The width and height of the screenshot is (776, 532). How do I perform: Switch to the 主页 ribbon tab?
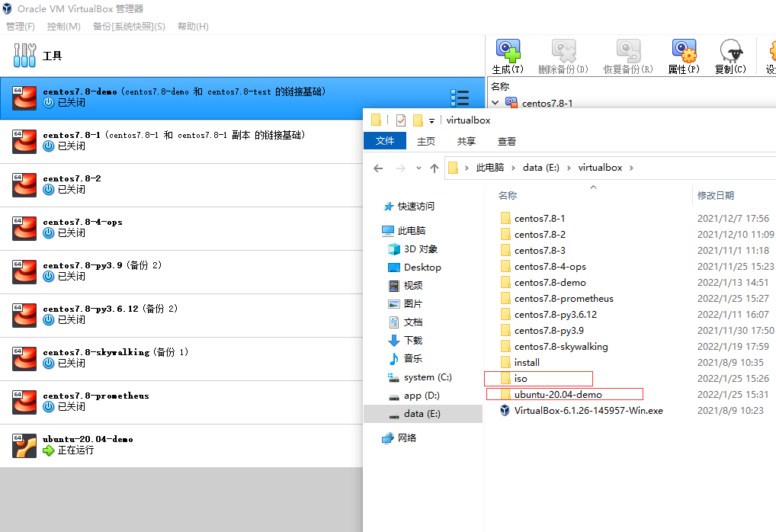point(426,142)
